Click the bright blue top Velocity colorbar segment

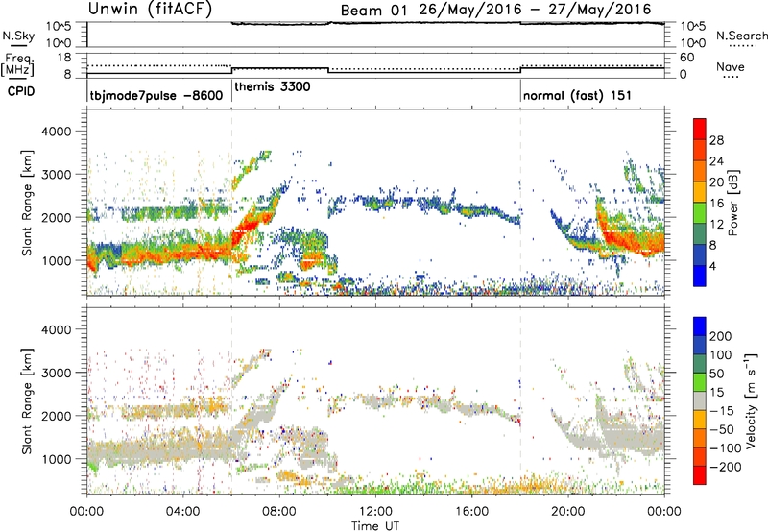click(700, 326)
